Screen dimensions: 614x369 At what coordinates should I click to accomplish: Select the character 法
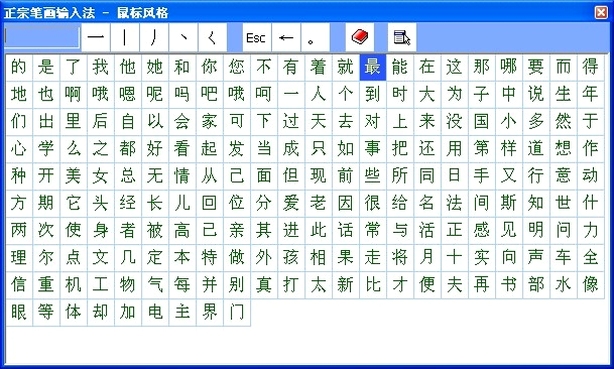click(x=454, y=203)
